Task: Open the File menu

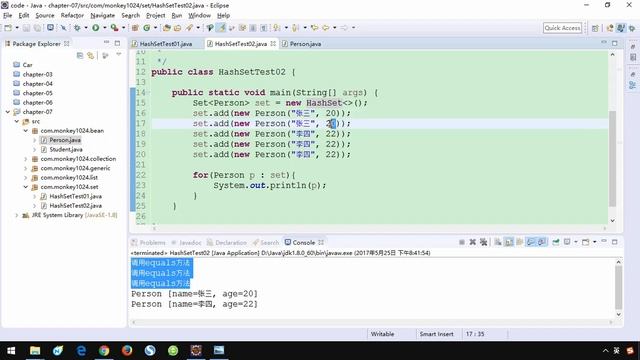Action: (x=7, y=16)
